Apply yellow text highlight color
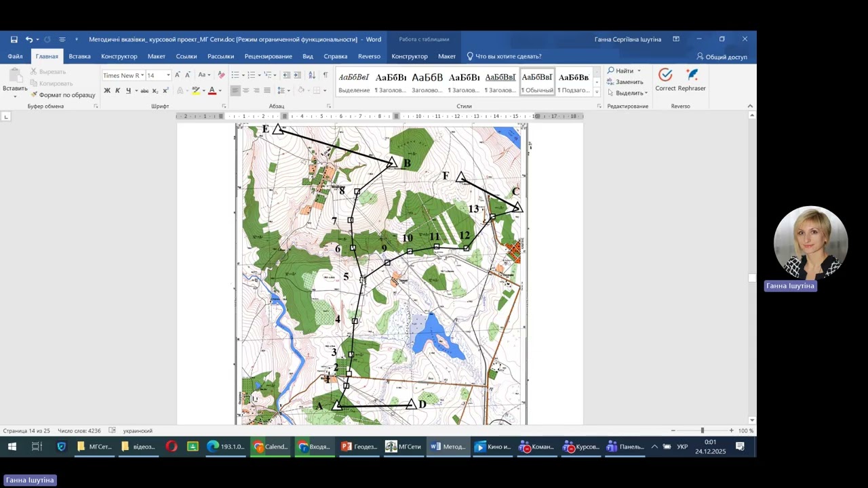The width and height of the screenshot is (868, 488). click(x=195, y=91)
